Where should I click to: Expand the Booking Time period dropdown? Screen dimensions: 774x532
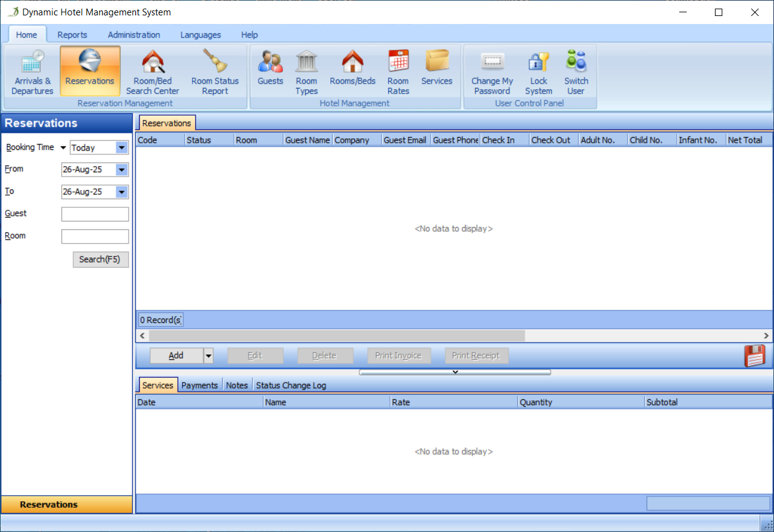(x=121, y=148)
